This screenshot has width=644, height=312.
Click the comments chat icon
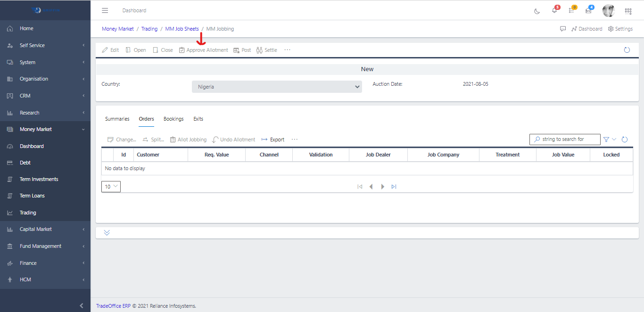point(563,29)
